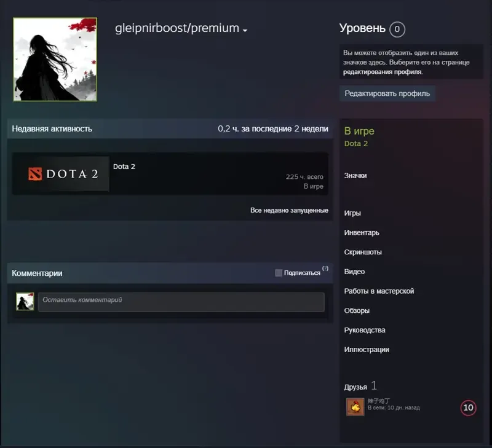Open the Игры section
The image size is (492, 448).
(x=352, y=213)
